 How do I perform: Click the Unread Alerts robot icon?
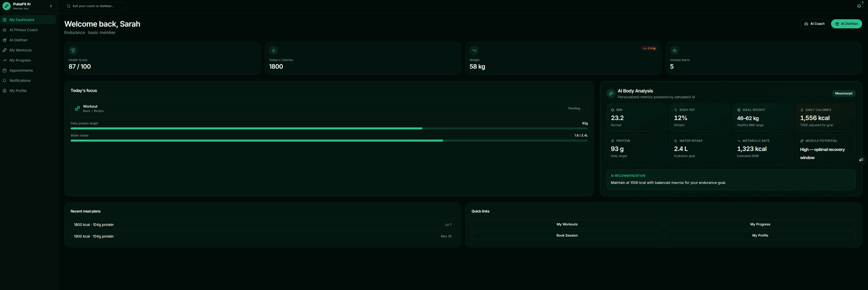coord(675,51)
